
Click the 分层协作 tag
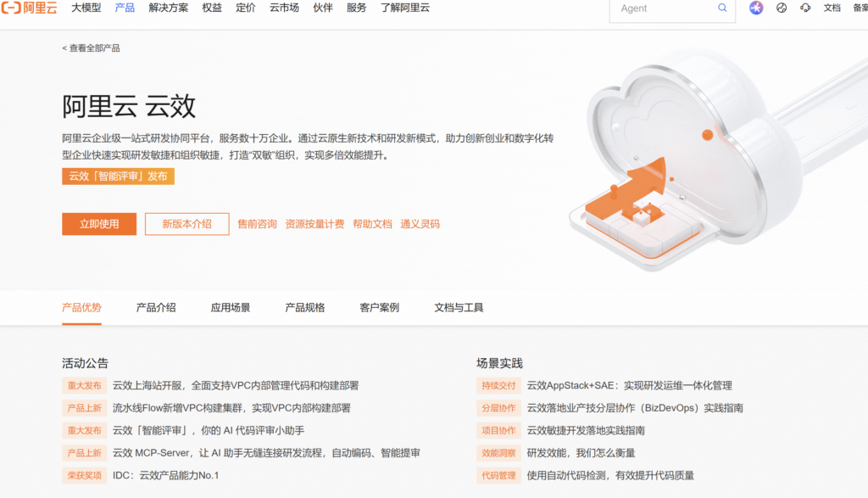click(x=498, y=408)
